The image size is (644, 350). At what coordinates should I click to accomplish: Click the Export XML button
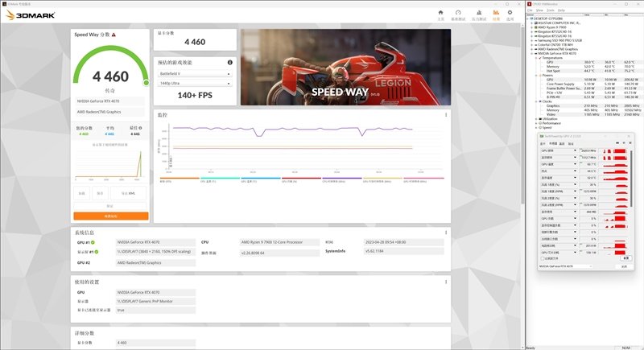point(128,193)
